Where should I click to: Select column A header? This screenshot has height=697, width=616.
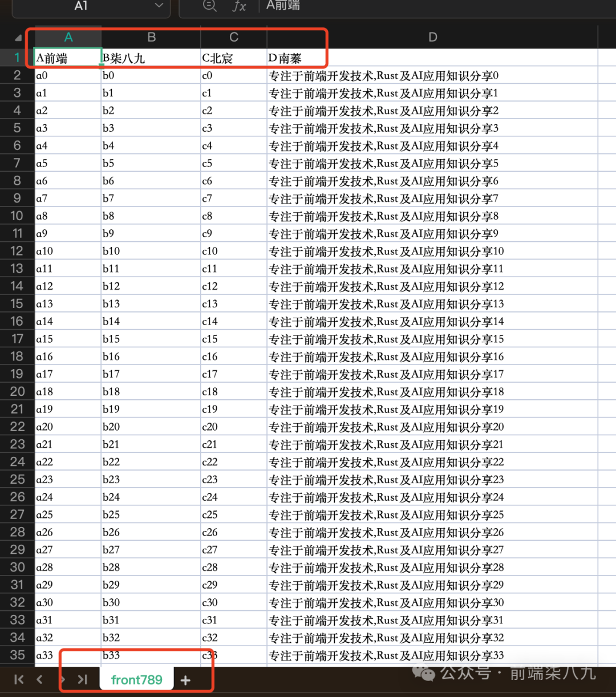[x=68, y=37]
